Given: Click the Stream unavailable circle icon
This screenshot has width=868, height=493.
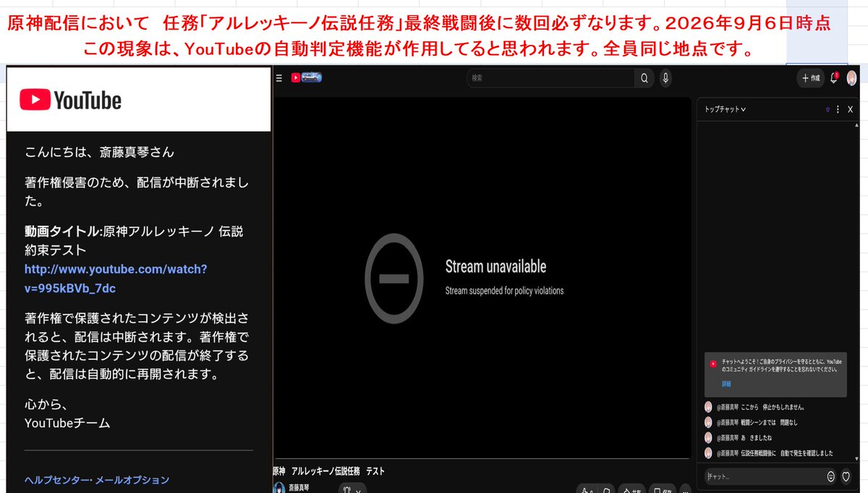Looking at the screenshot, I should point(393,278).
